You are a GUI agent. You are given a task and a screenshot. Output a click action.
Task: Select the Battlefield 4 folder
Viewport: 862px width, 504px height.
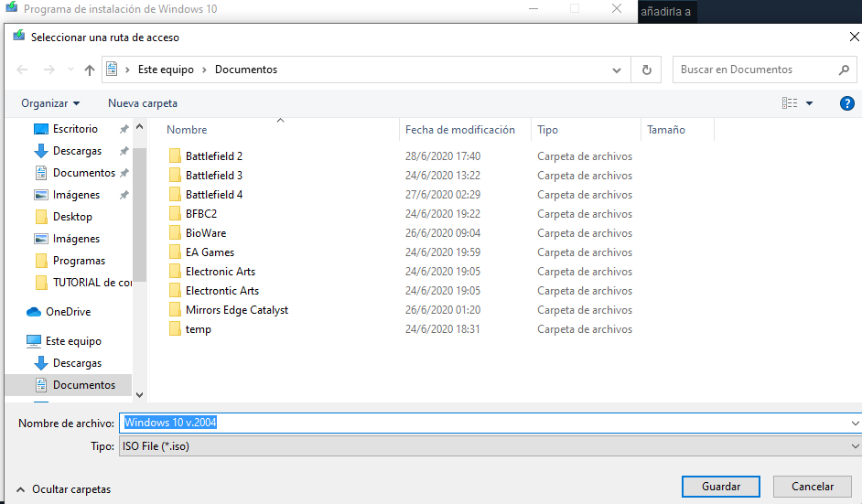click(x=214, y=195)
